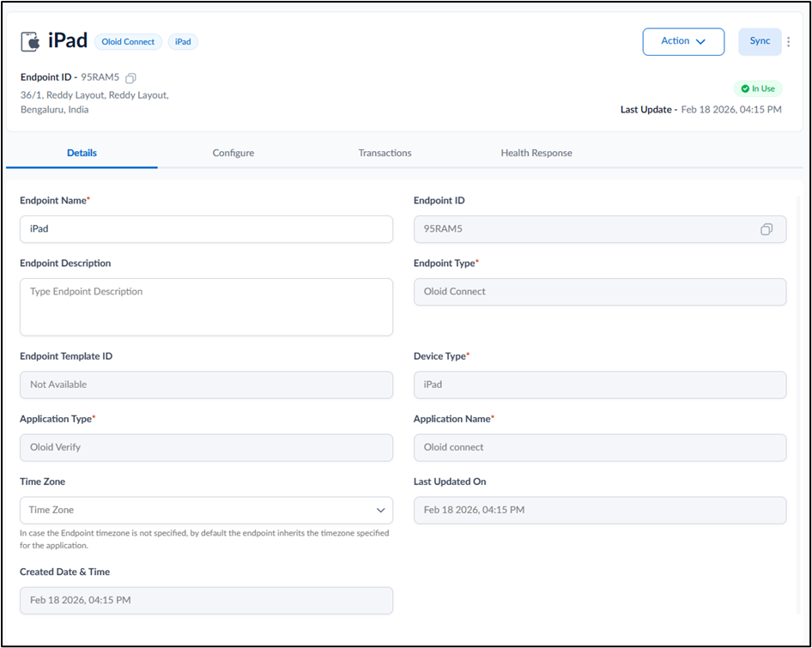Open the Configure tab
Screen dimensions: 812x648
point(233,153)
